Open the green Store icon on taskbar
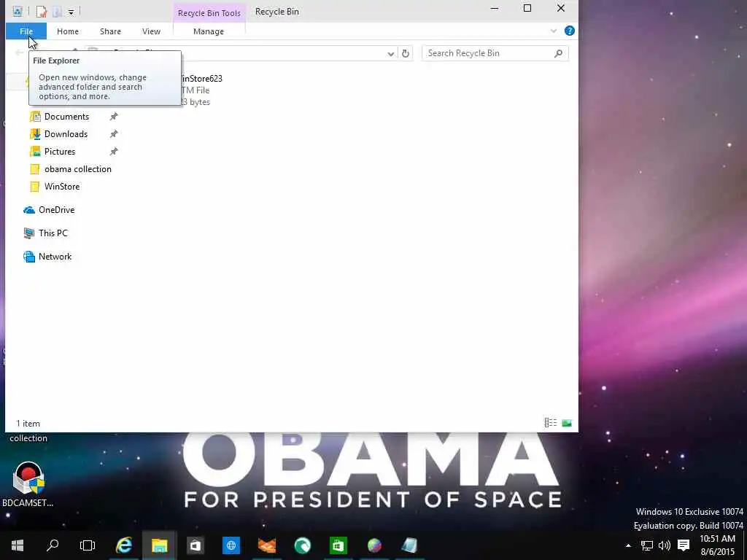Screen dimensions: 747x560 [338, 545]
